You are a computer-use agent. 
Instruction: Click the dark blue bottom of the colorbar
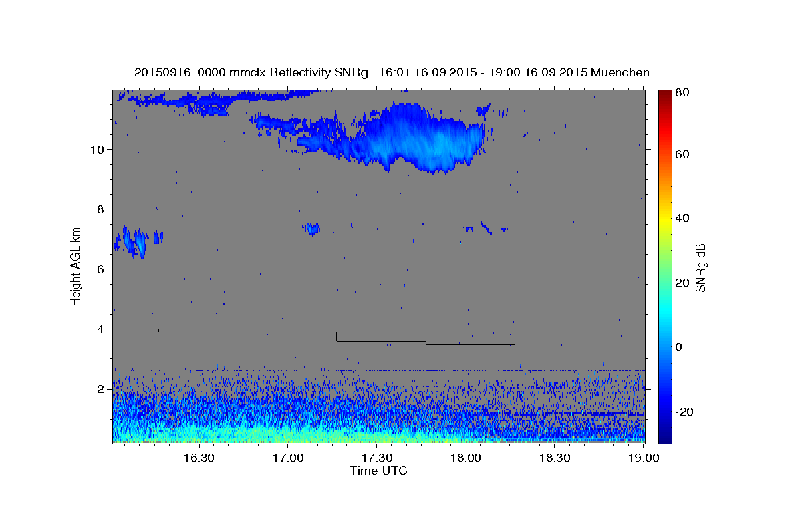pyautogui.click(x=665, y=436)
